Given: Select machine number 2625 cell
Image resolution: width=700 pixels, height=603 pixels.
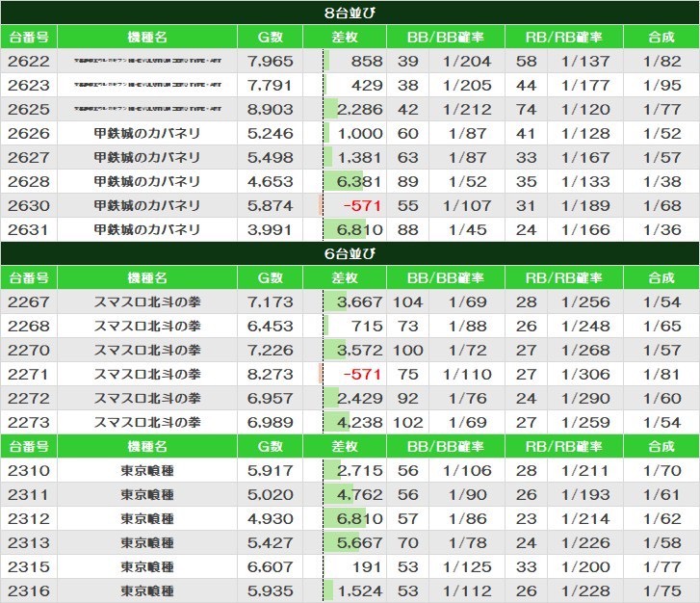Looking at the screenshot, I should [29, 110].
